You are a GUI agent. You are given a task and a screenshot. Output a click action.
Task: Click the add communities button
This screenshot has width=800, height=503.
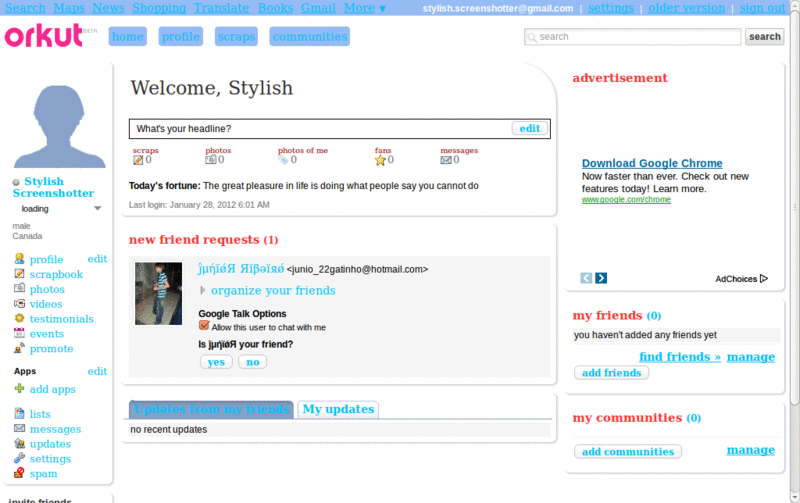pos(628,451)
